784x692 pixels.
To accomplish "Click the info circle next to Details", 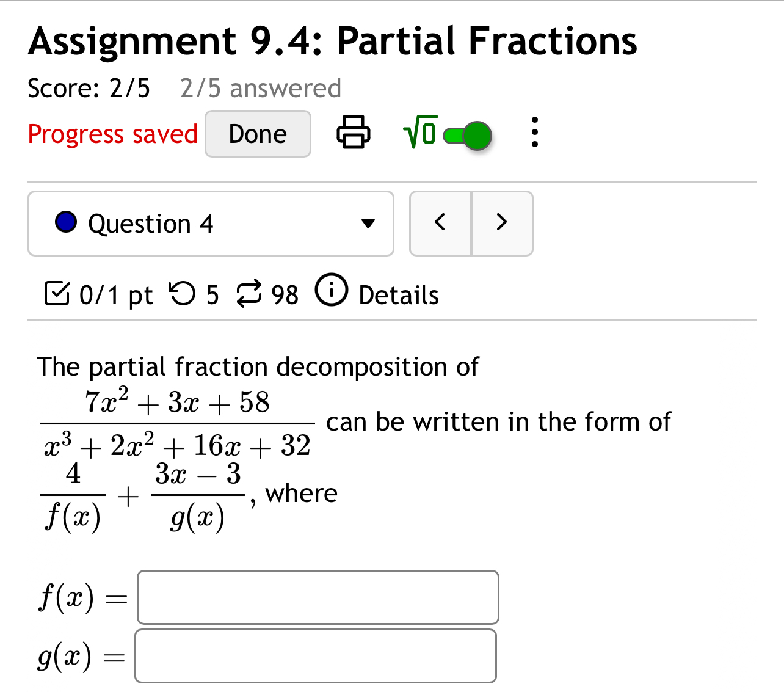I will 330,292.
